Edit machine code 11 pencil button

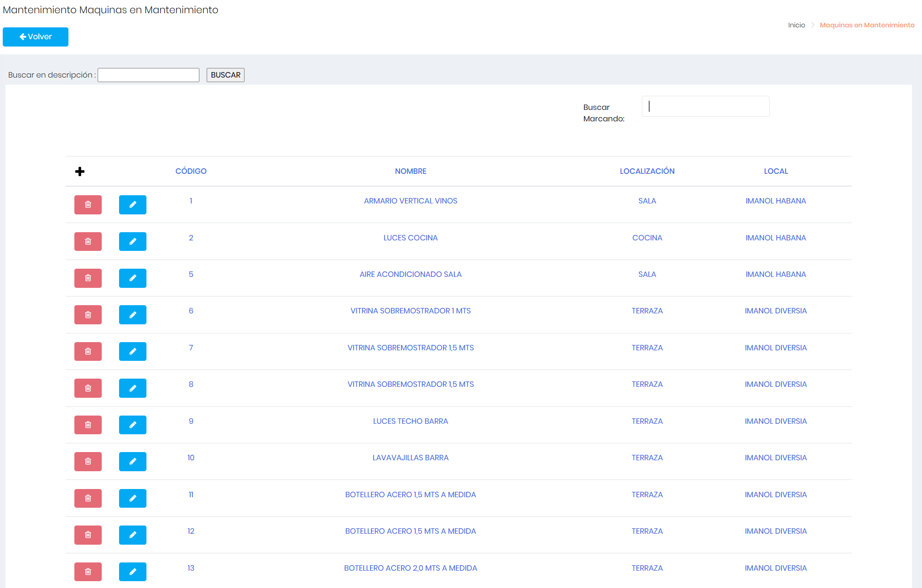tap(133, 499)
